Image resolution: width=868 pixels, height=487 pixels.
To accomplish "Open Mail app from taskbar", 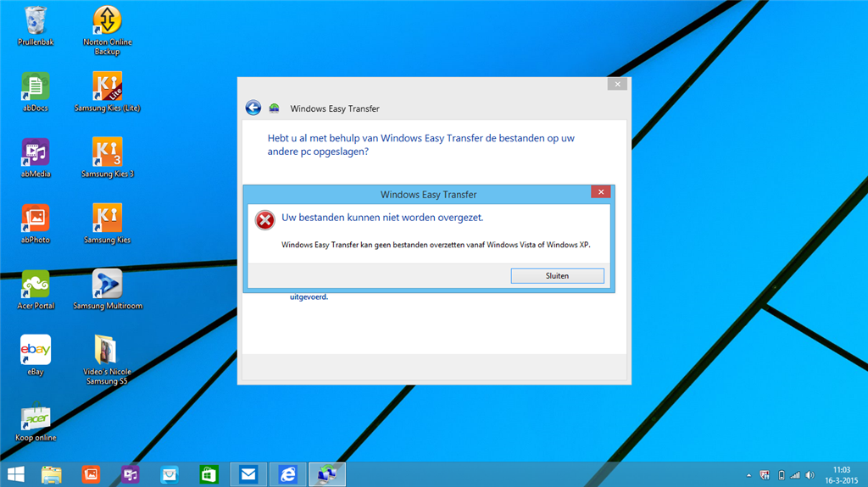I will [x=248, y=475].
